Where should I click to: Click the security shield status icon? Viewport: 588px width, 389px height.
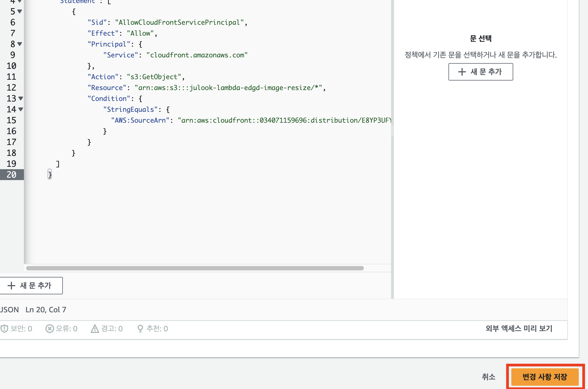pyautogui.click(x=4, y=329)
